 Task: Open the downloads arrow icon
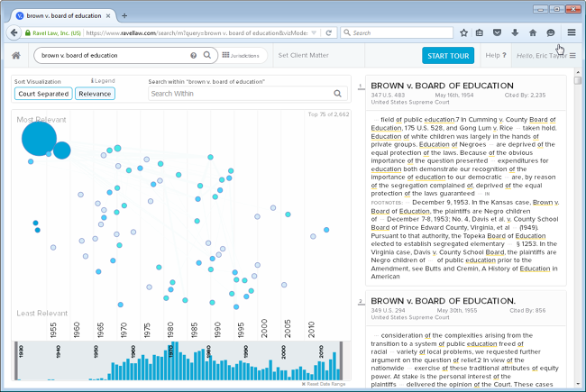(515, 32)
